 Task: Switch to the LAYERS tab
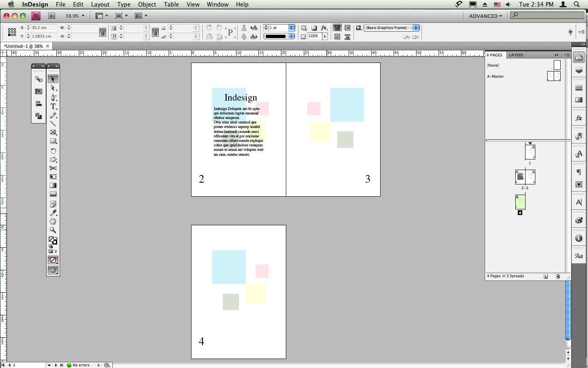point(516,55)
